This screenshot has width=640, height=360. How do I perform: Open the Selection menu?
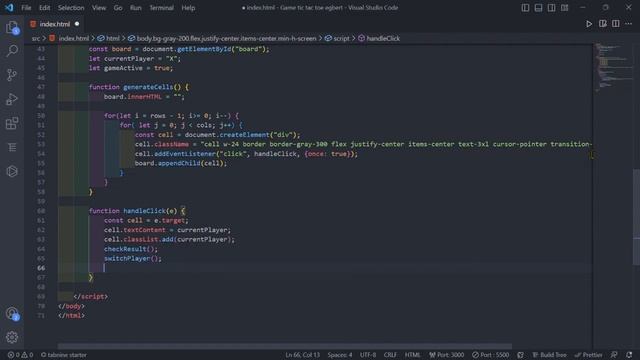point(71,8)
